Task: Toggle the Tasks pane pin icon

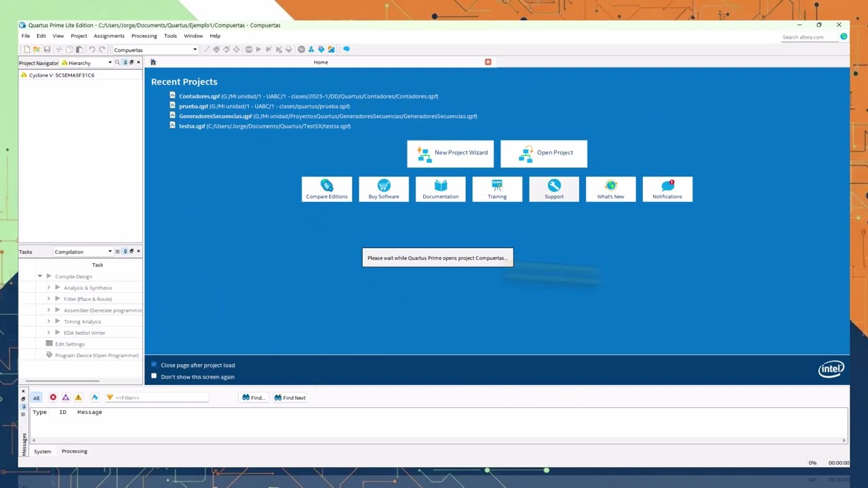Action: coord(125,251)
